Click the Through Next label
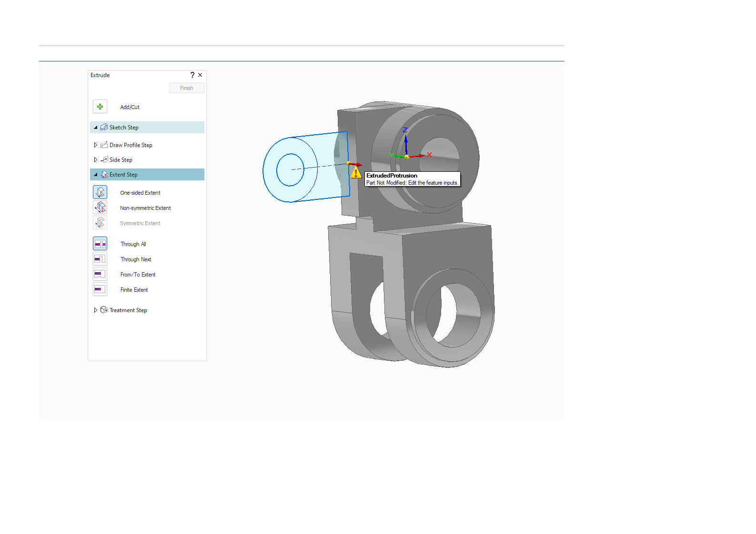 coord(136,259)
